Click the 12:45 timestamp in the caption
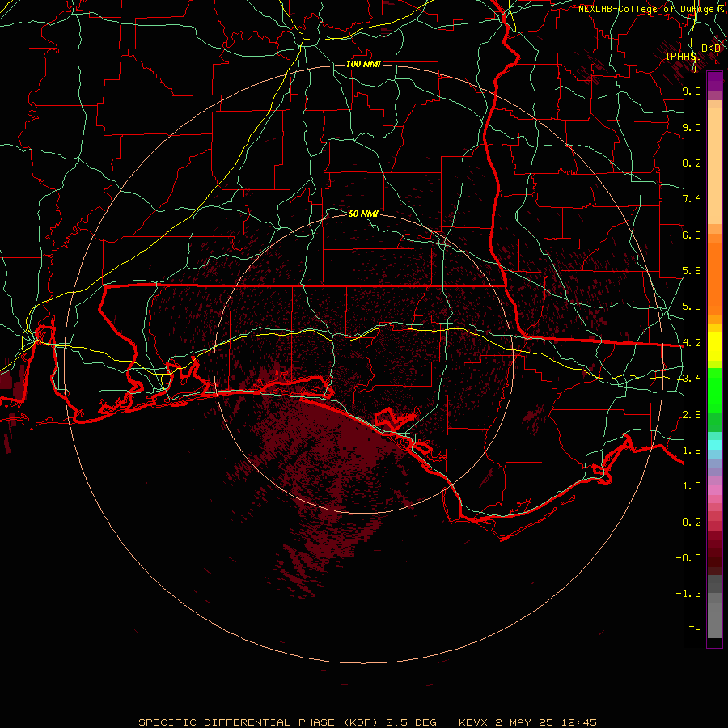 [x=579, y=722]
